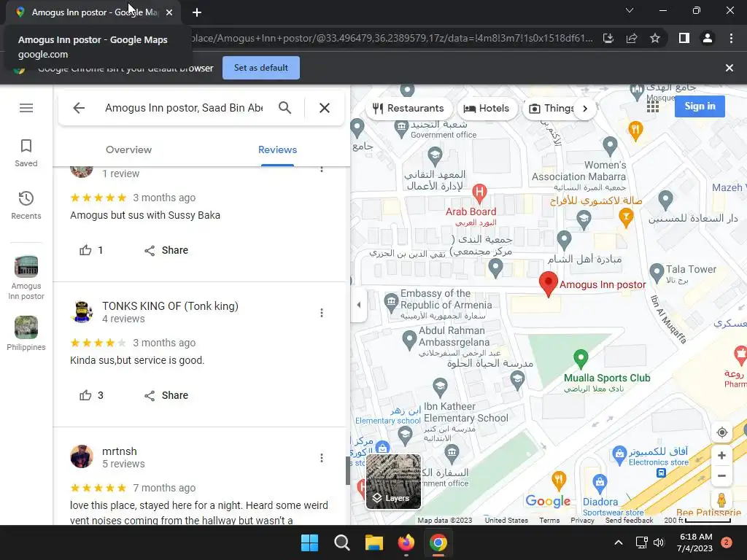Filter map by Restaurants chip
The image size is (747, 560).
[x=409, y=109]
